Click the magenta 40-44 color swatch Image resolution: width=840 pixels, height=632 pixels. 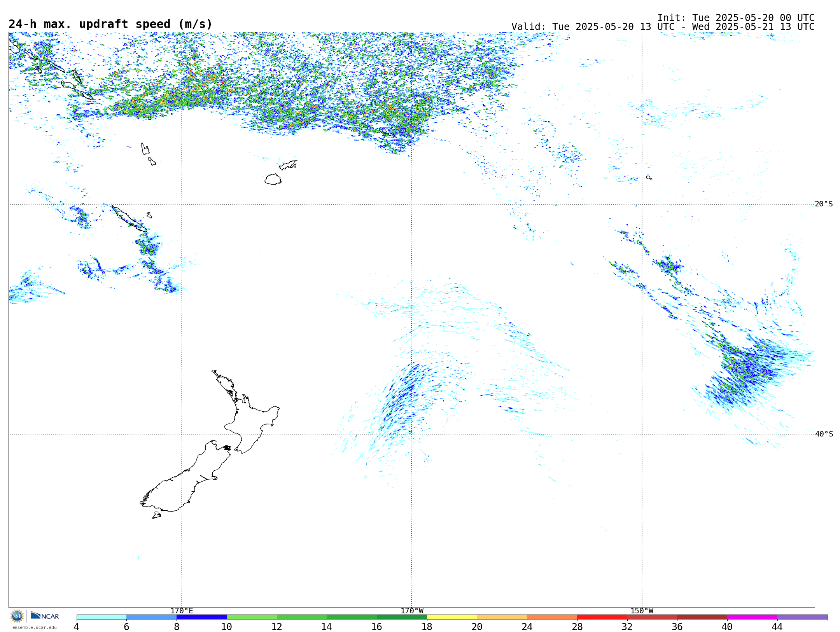(x=752, y=617)
